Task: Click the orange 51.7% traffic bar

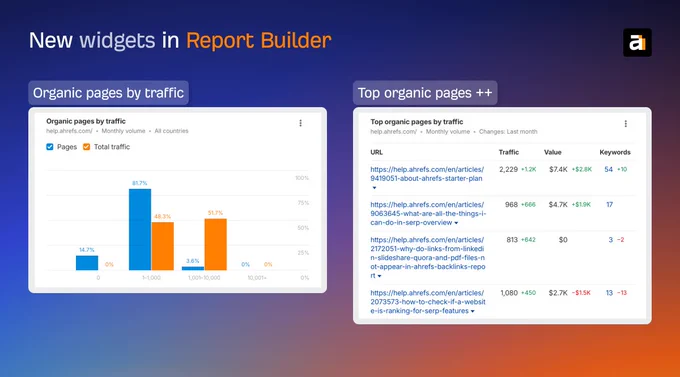Action: click(216, 244)
